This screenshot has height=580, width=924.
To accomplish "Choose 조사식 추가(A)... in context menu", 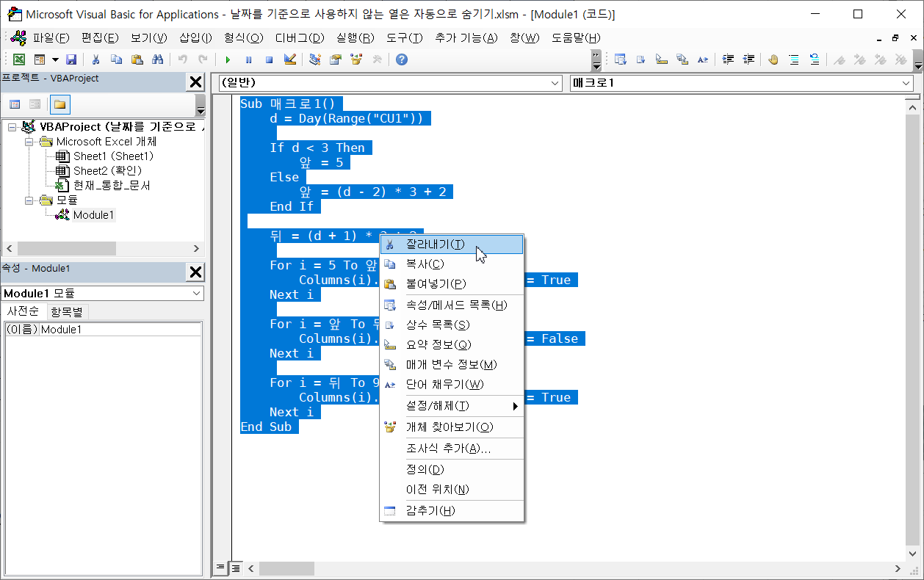I will (451, 449).
